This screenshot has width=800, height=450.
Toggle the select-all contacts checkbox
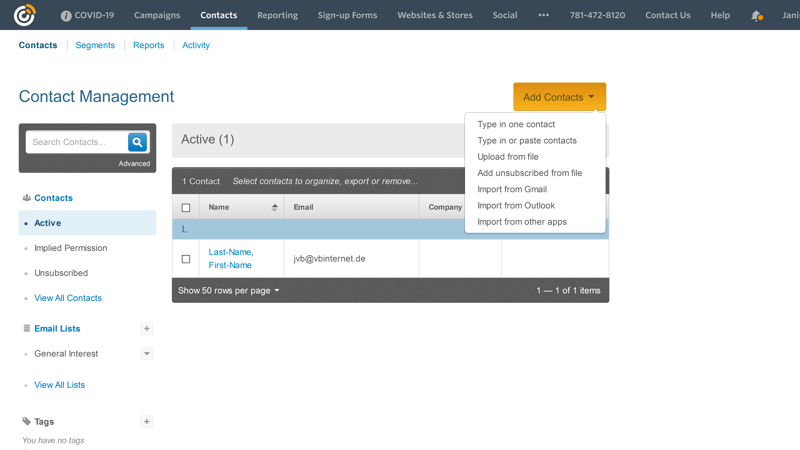coord(186,208)
